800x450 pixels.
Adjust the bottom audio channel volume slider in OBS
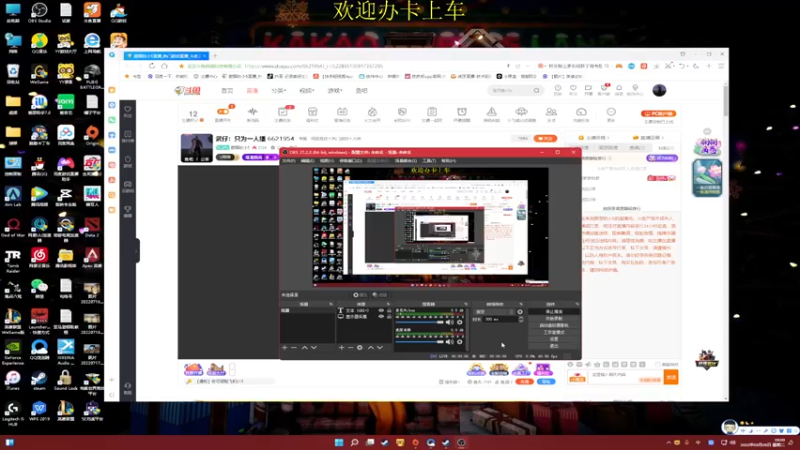pos(419,342)
